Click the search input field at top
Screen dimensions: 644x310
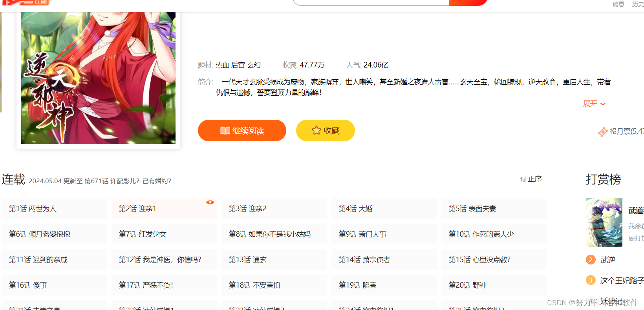(371, 2)
